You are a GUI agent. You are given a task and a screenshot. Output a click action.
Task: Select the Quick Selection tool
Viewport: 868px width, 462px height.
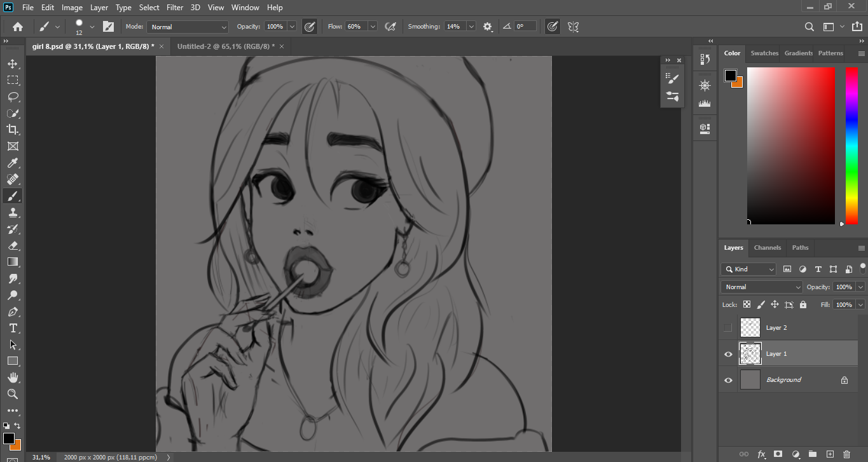click(12, 113)
